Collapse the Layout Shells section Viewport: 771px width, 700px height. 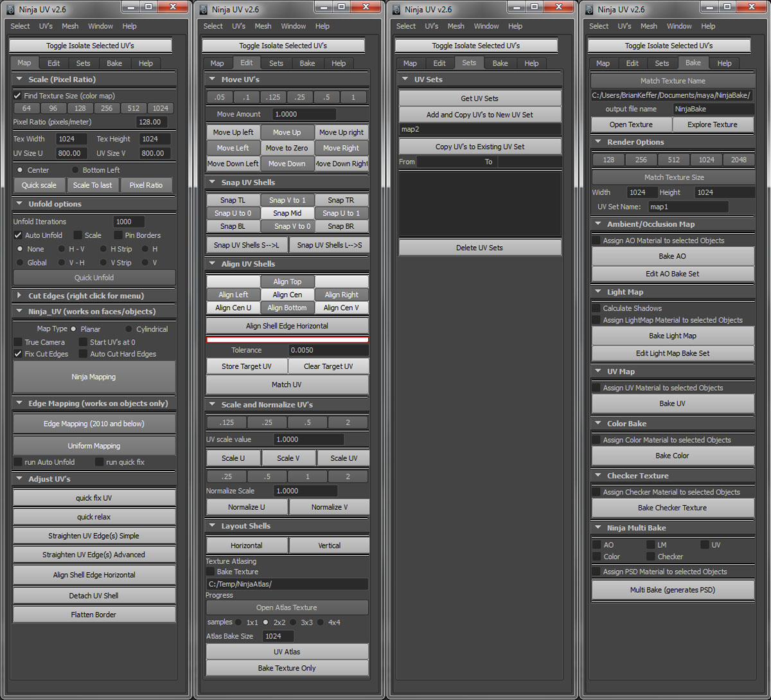pos(211,526)
